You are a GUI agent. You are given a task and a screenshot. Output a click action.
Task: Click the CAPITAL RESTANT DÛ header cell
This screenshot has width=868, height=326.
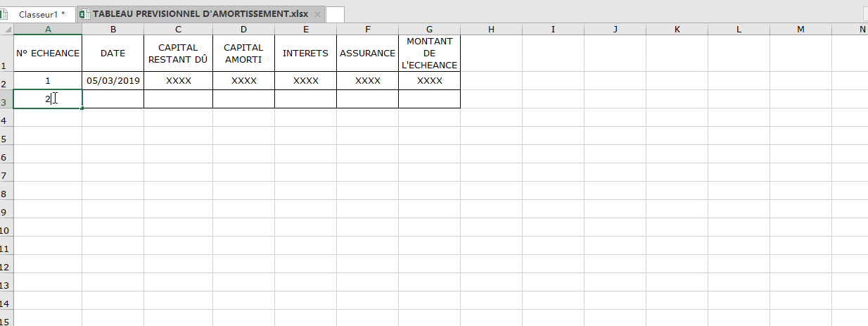(x=178, y=53)
